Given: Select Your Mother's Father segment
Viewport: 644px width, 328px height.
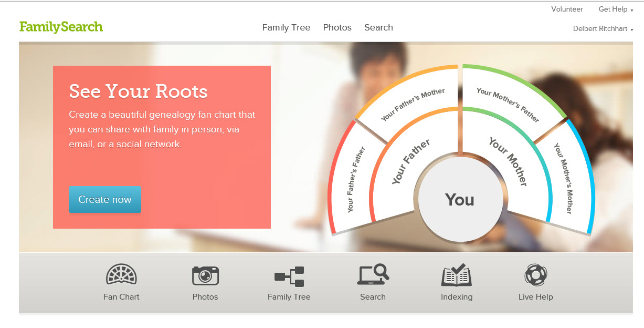Looking at the screenshot, I should click(x=508, y=105).
